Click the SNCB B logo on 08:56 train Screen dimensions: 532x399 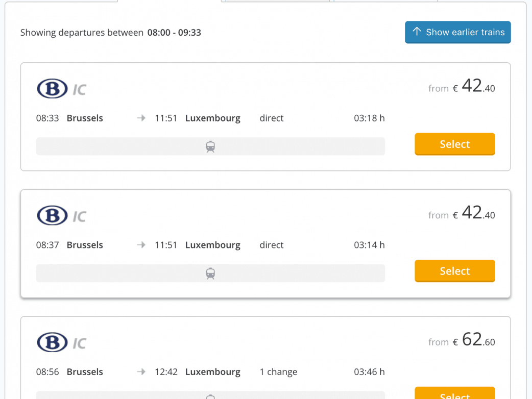pos(52,342)
